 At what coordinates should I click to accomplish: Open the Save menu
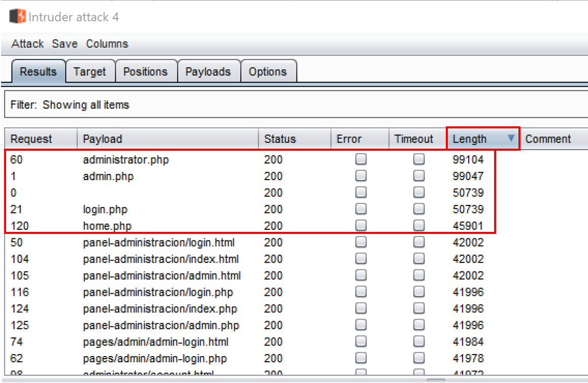(x=64, y=44)
